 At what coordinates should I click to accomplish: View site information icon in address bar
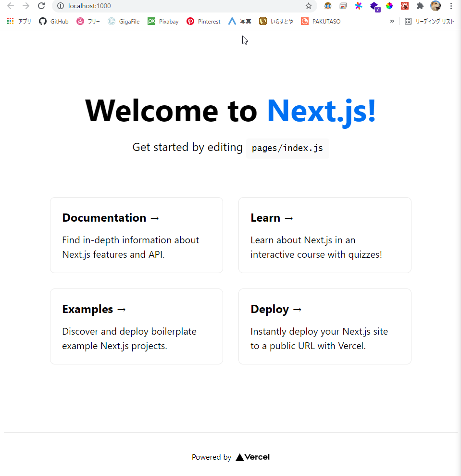tap(61, 6)
